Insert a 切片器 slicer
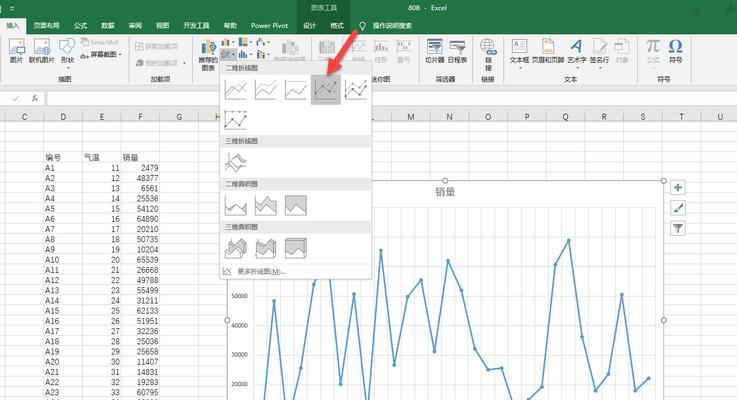 tap(434, 51)
